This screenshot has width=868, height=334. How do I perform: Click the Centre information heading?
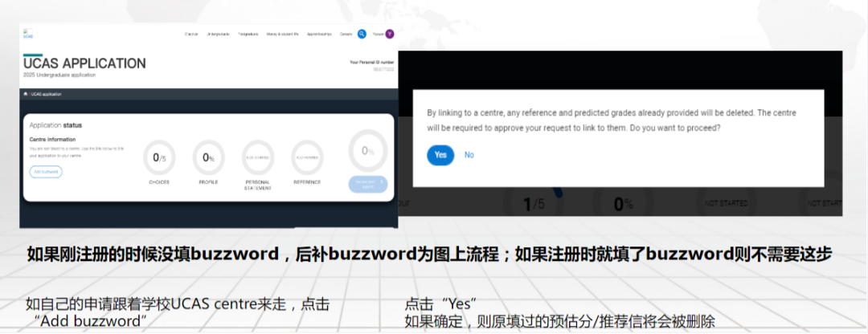pyautogui.click(x=52, y=140)
